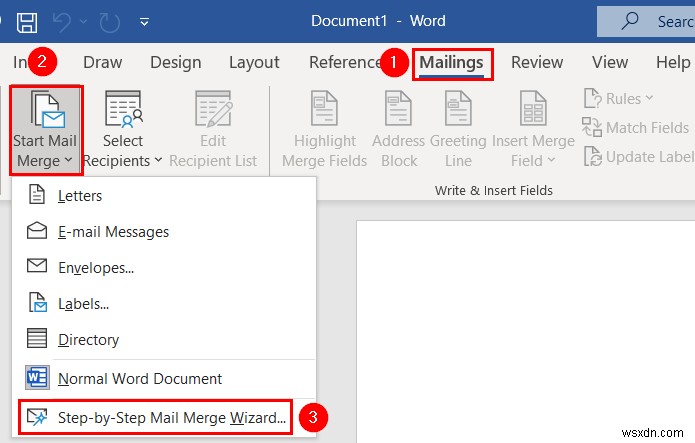Choose E-mail Messages menu item
The image size is (695, 443).
pyautogui.click(x=164, y=231)
